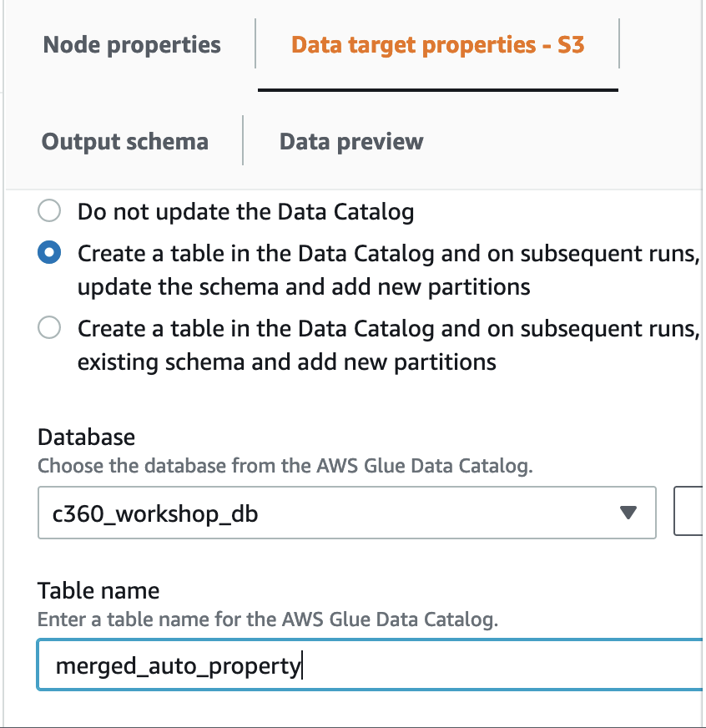Choose the 'existing schema and add new partitions' radio button
706x728 pixels.
coord(50,328)
